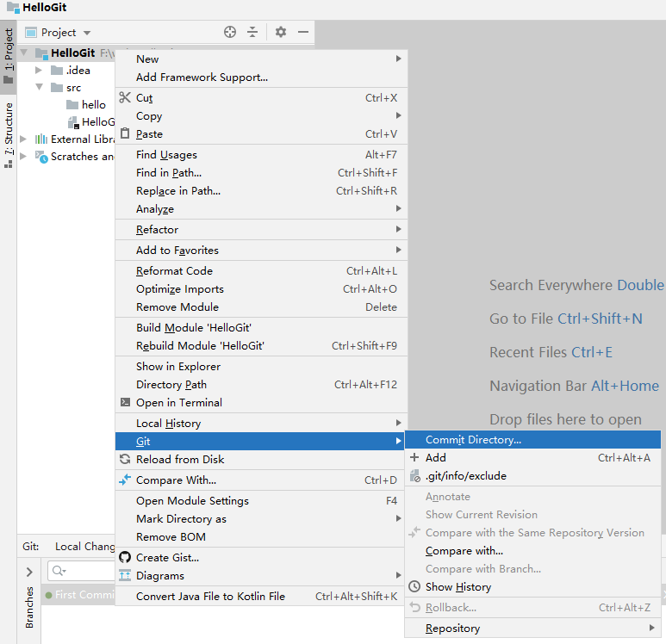Select Mark Directory as
Screen dimensions: 666x644
pos(260,519)
